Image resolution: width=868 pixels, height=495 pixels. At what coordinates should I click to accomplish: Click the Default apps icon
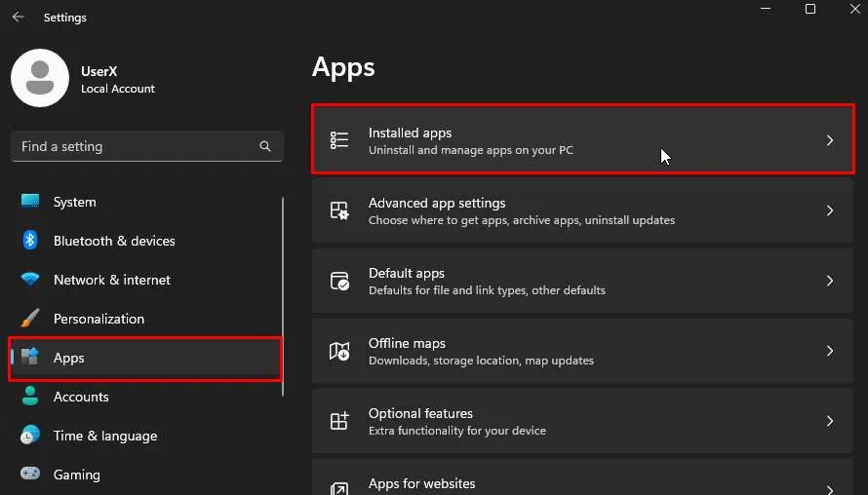339,281
